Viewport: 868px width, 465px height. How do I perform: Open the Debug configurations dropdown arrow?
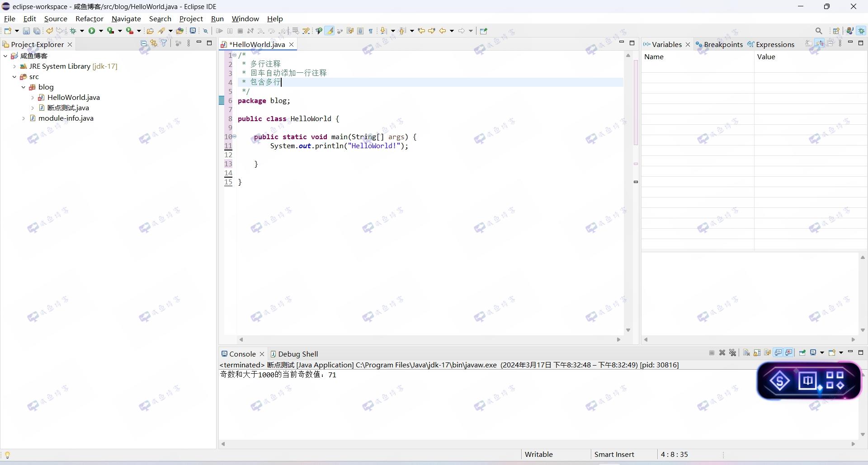[x=82, y=31]
